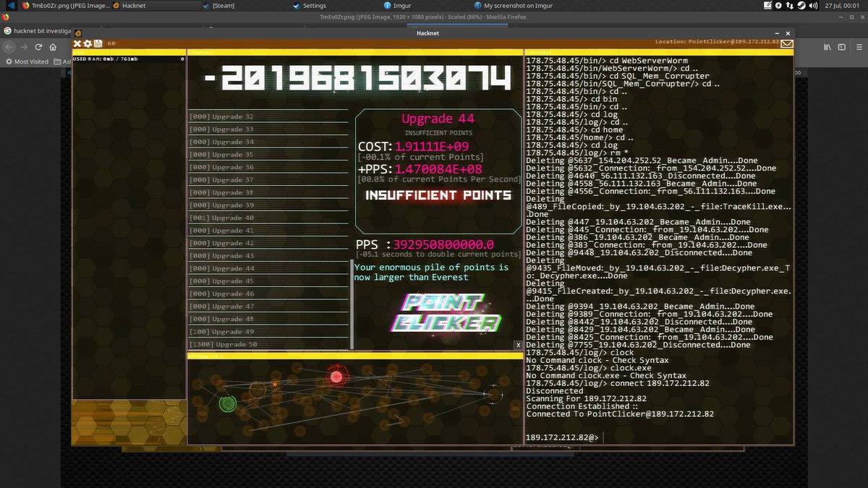
Task: Select Upgrade 44 in the upgrade list
Action: [268, 269]
